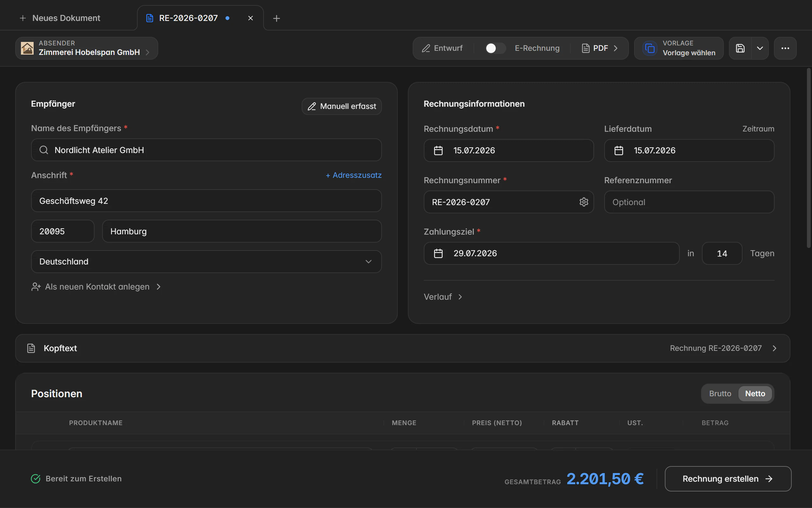Open the invoice number settings gear icon
Screen dimensions: 812x508
pyautogui.click(x=584, y=202)
